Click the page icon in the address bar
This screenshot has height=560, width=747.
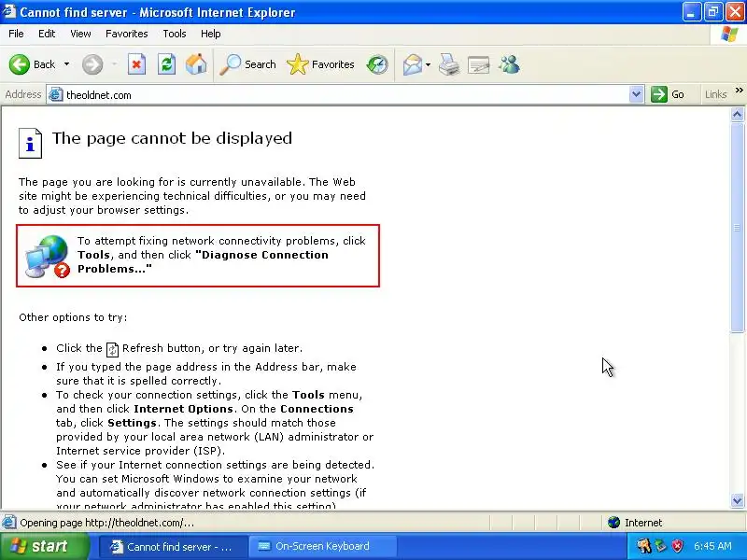(x=56, y=95)
